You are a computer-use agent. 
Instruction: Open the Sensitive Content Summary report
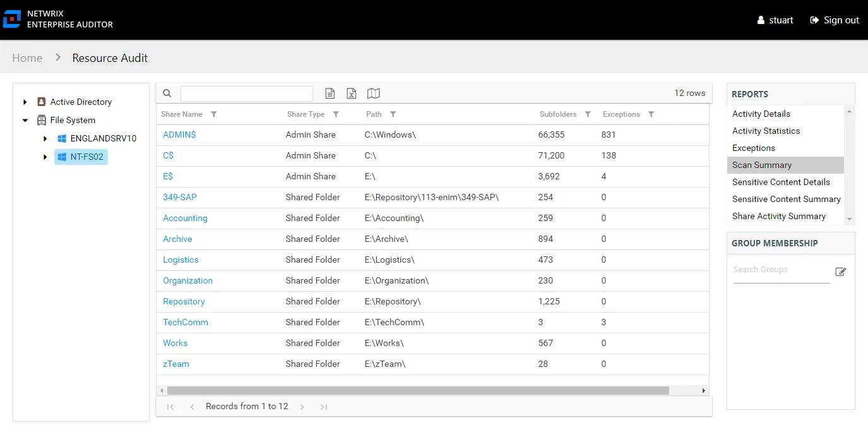click(x=785, y=199)
